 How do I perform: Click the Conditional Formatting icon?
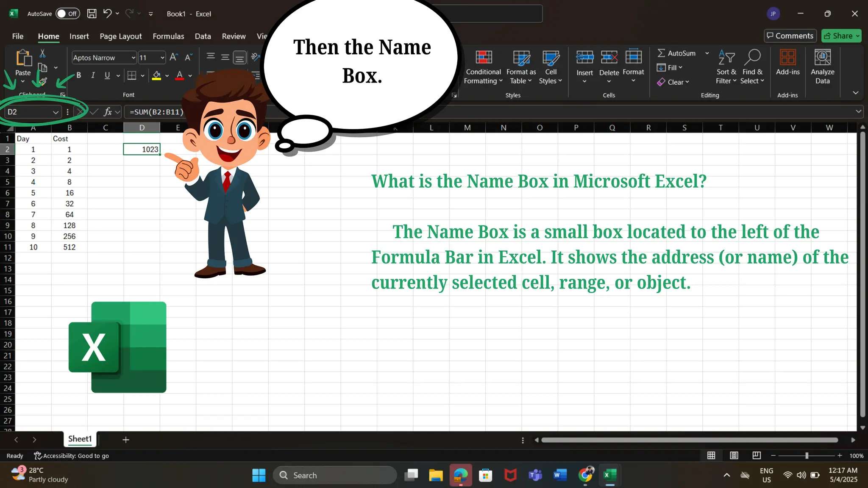click(484, 57)
